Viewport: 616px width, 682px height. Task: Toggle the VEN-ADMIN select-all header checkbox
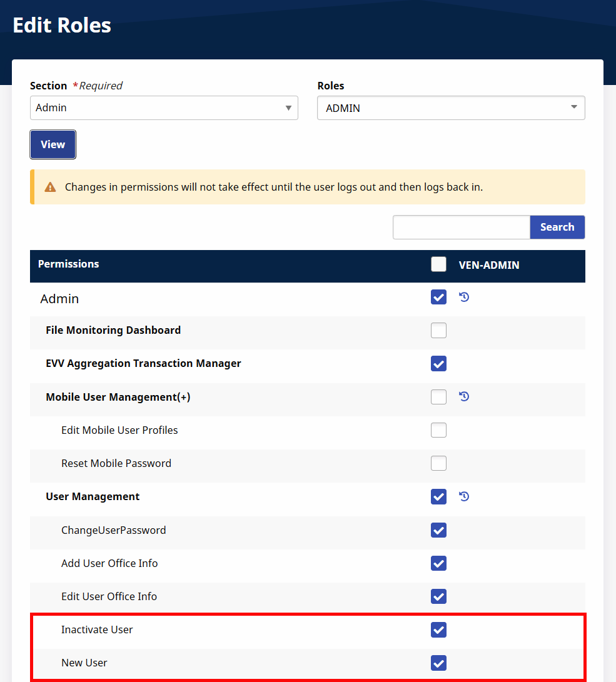[439, 264]
